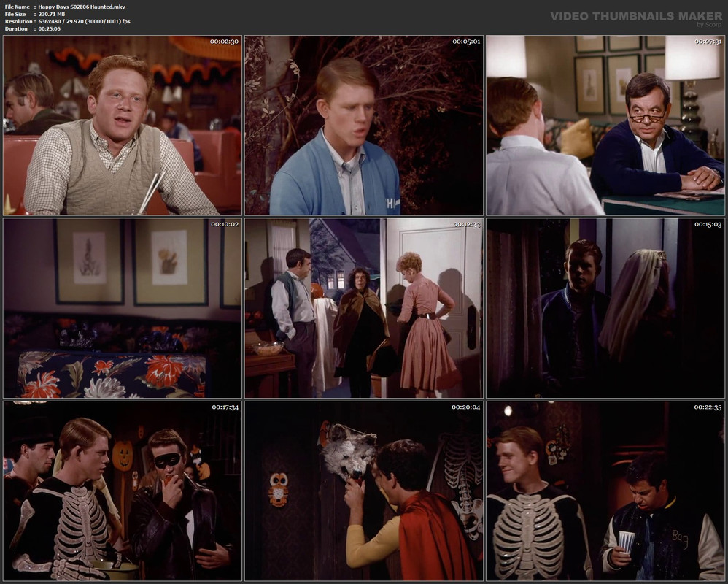Image resolution: width=728 pixels, height=584 pixels.
Task: Open the thumbnail stamped 00:07:31
Action: pos(605,126)
